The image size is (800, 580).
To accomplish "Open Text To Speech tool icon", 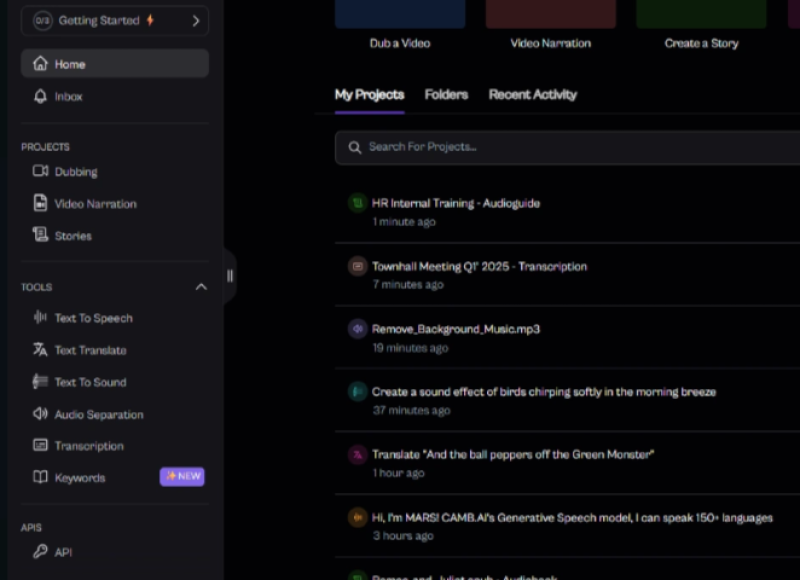I will [40, 318].
